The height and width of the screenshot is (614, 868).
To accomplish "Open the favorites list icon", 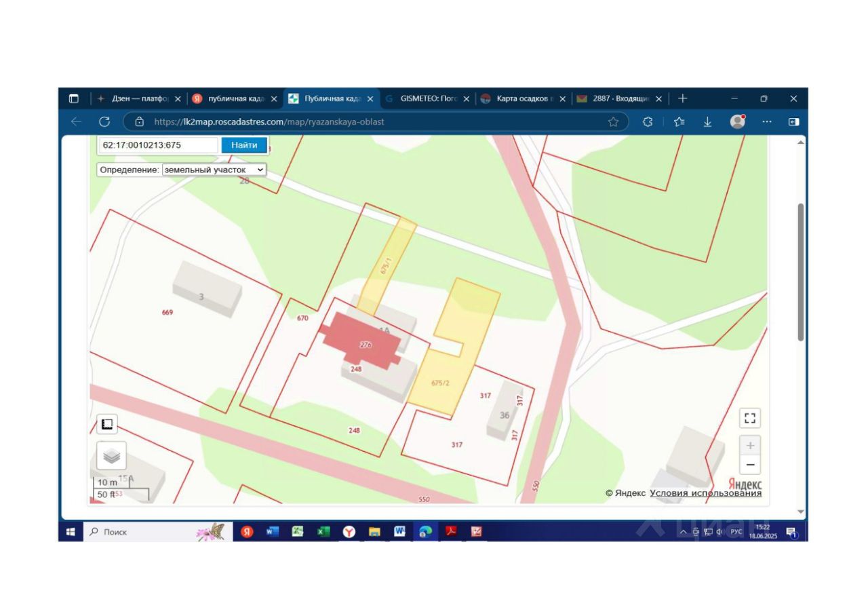I will coord(679,121).
